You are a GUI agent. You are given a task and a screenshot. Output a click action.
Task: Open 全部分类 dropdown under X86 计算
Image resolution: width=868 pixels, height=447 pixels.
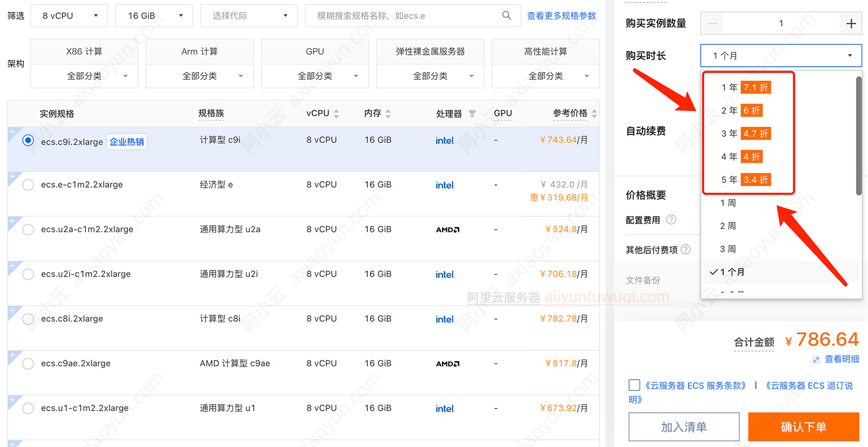pos(85,76)
